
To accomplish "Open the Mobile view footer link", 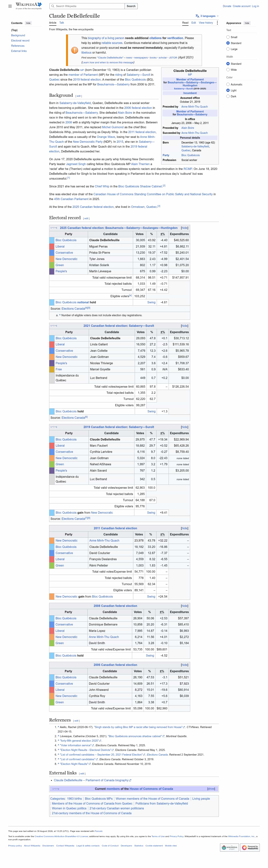I will coord(171,845).
